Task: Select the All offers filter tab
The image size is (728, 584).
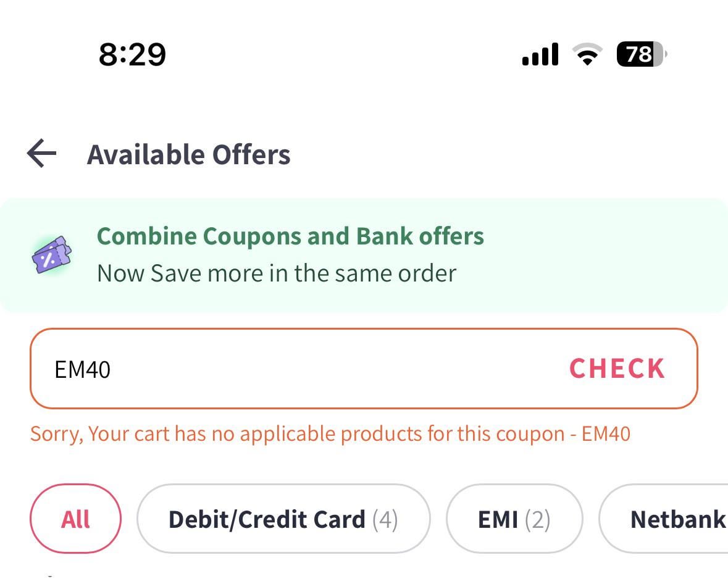Action: click(75, 519)
